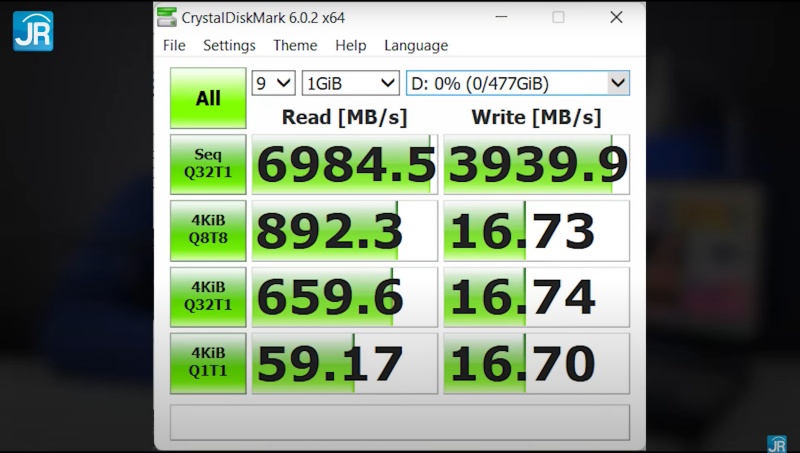Open the drive selector showing D: 0%

tap(517, 83)
